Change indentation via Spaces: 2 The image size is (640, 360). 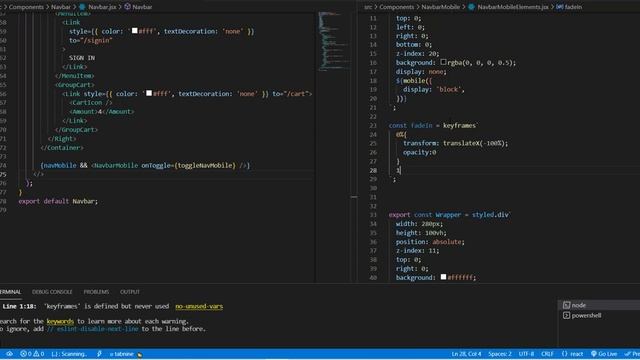(500, 354)
